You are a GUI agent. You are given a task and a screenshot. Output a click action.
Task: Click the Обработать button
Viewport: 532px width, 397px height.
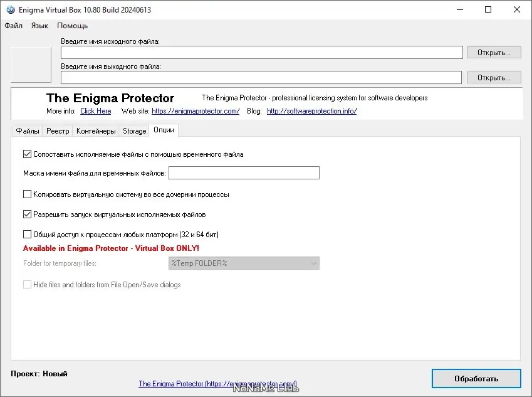(476, 378)
